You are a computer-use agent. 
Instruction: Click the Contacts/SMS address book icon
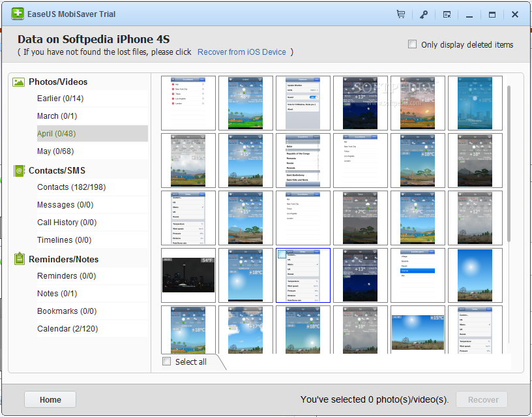tap(18, 170)
